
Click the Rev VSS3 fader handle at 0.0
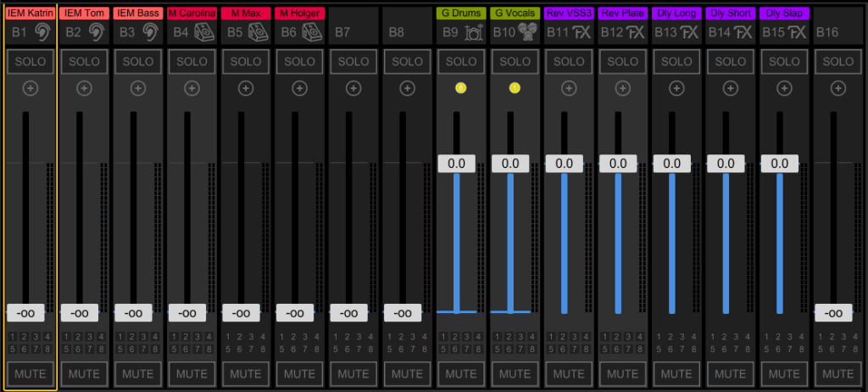pos(570,164)
